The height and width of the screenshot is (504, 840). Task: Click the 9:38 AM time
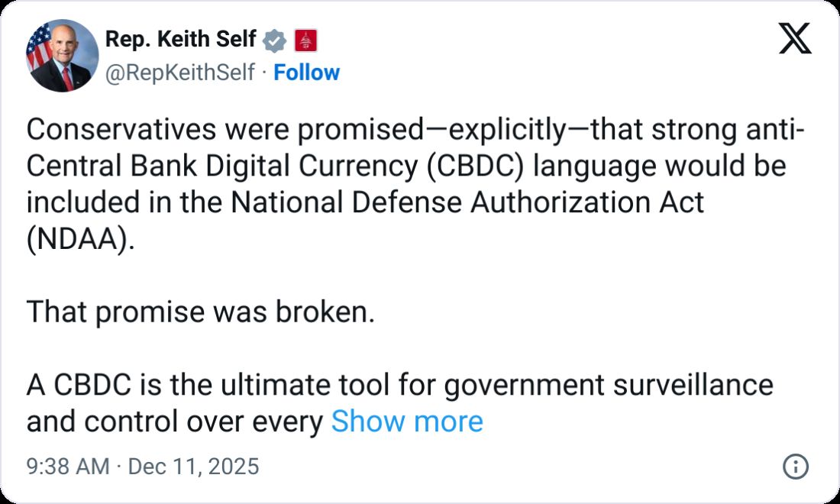pos(68,467)
